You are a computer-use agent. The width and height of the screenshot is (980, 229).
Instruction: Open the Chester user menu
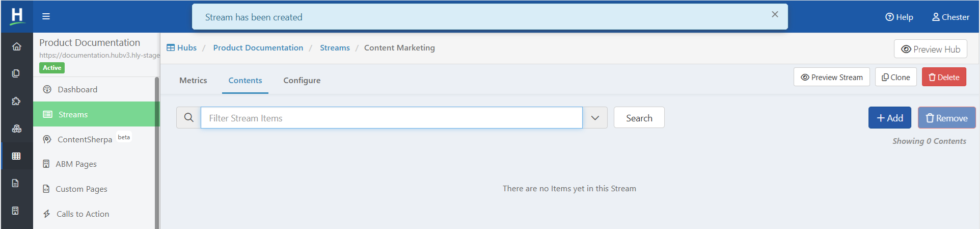pyautogui.click(x=950, y=17)
